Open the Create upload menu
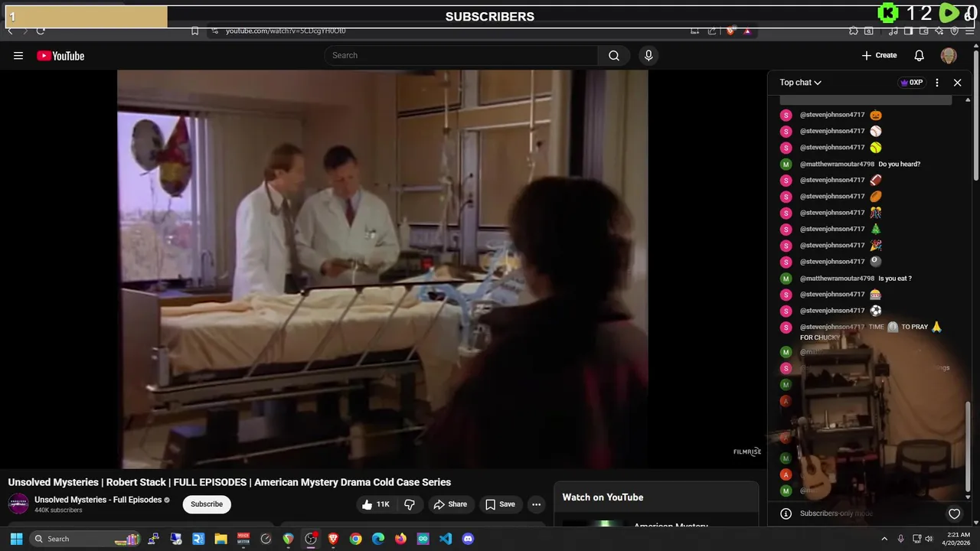Viewport: 980px width, 551px height. 879,55
